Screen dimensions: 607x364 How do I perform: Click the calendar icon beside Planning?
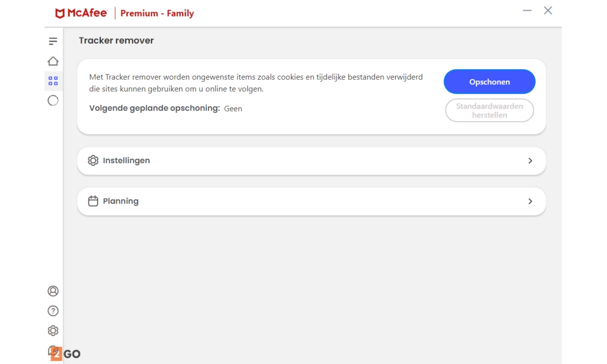point(93,201)
